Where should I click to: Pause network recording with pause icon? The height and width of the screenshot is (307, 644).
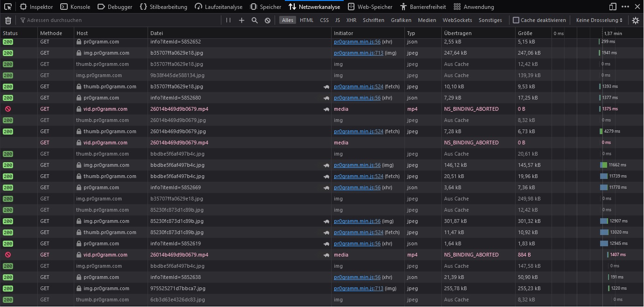click(228, 20)
